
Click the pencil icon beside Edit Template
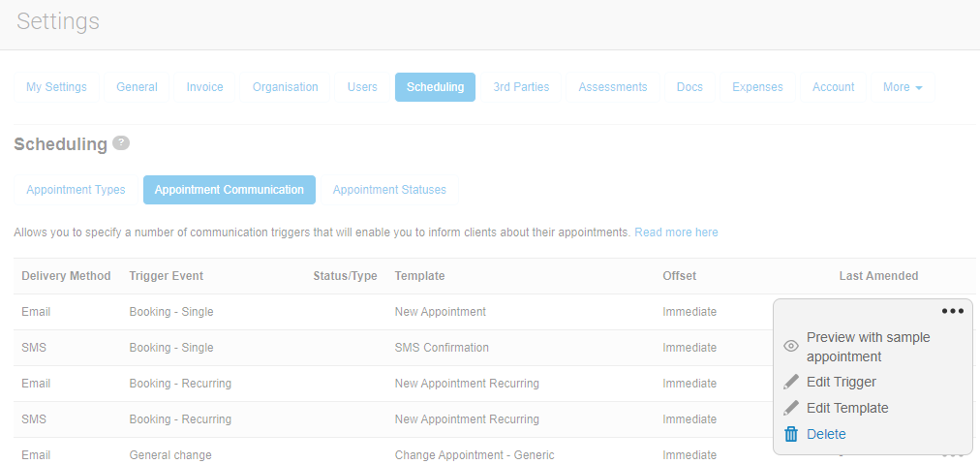(791, 408)
